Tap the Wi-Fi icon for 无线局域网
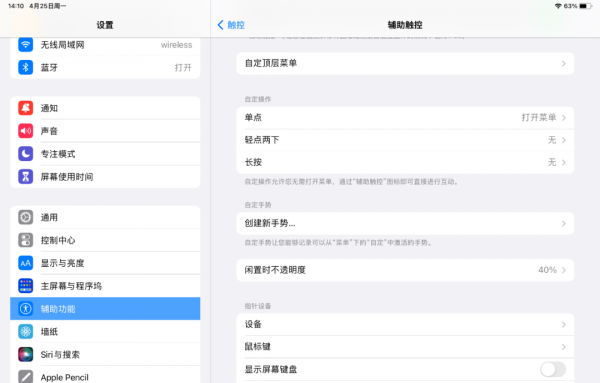600x383 pixels. (x=26, y=45)
